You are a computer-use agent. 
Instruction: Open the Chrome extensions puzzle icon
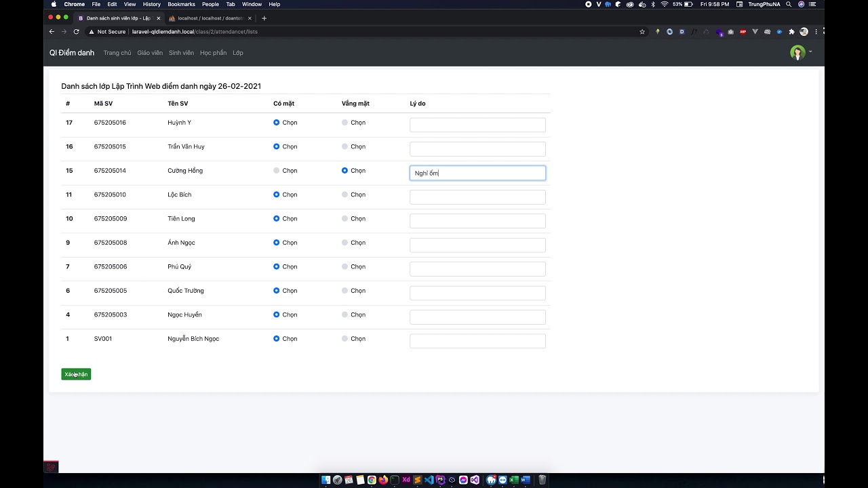click(791, 31)
